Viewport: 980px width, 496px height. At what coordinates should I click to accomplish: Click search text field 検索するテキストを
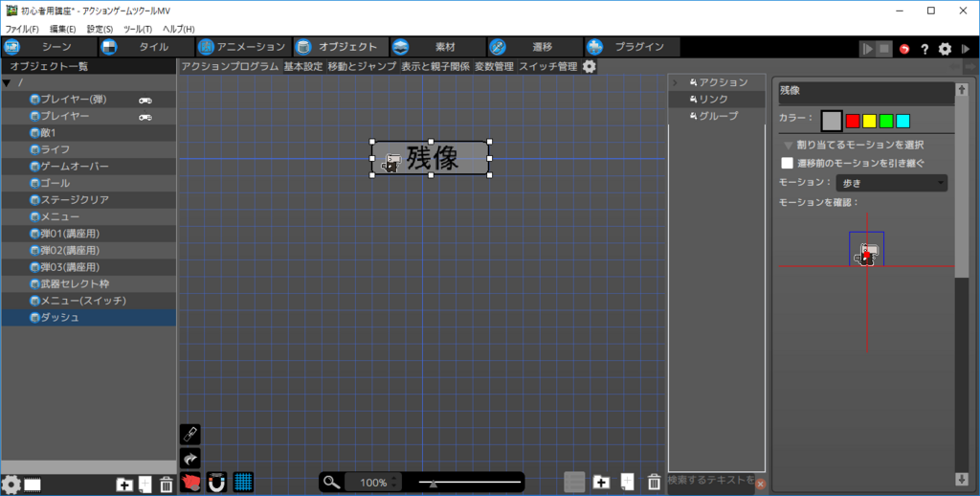tap(711, 481)
